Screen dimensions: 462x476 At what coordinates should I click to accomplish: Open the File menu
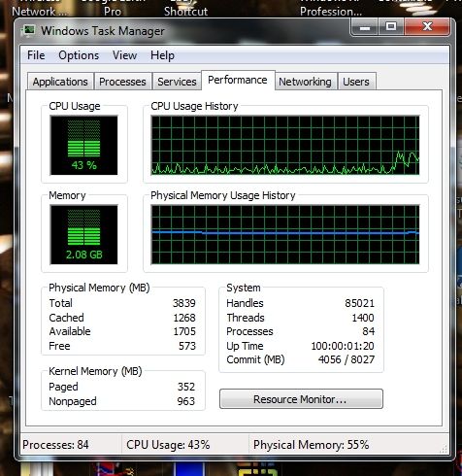(36, 55)
